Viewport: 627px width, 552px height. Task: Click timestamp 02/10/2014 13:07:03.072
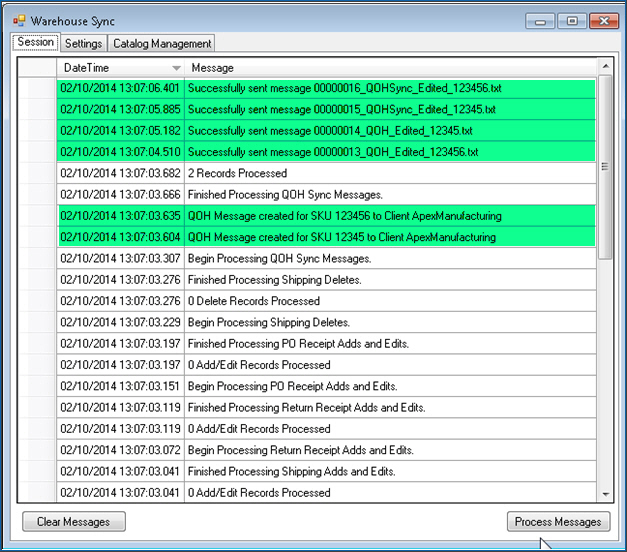[x=120, y=450]
